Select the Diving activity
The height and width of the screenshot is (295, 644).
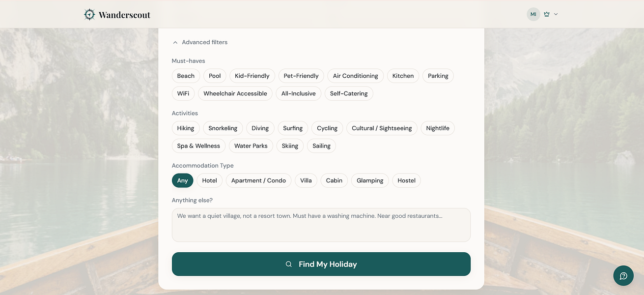[260, 128]
